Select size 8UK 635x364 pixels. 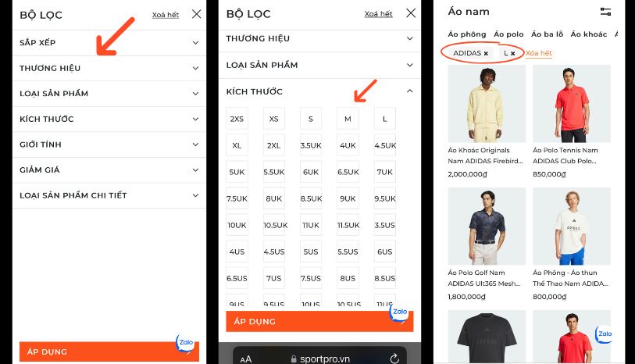point(274,199)
